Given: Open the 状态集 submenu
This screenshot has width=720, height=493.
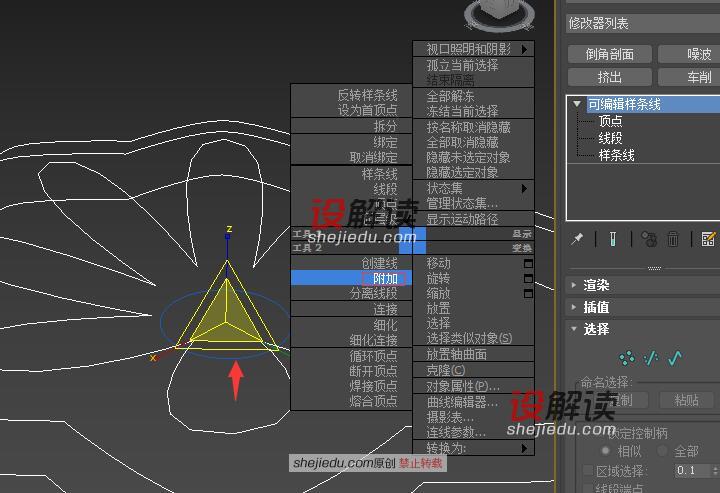Looking at the screenshot, I should (473, 188).
